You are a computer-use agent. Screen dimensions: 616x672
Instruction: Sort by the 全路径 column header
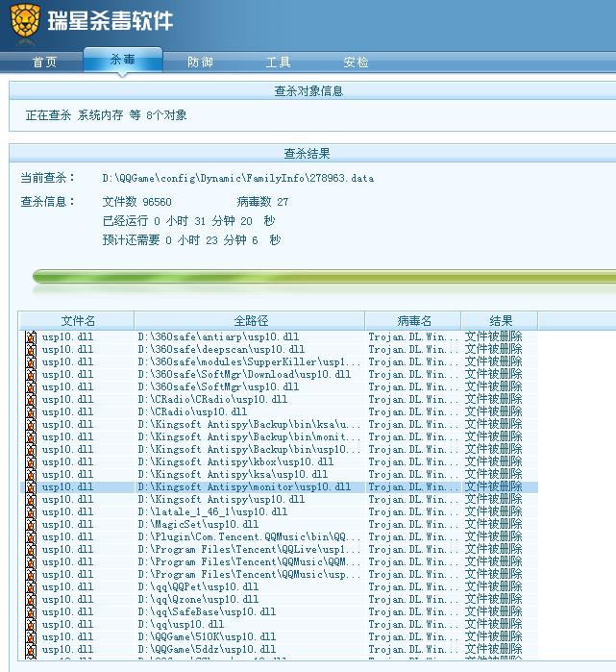coord(251,321)
